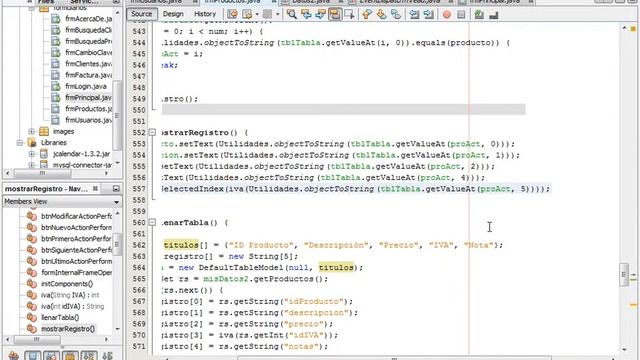Screen dimensions: 640x360
Task: Switch to the Design view
Action: coord(173,14)
